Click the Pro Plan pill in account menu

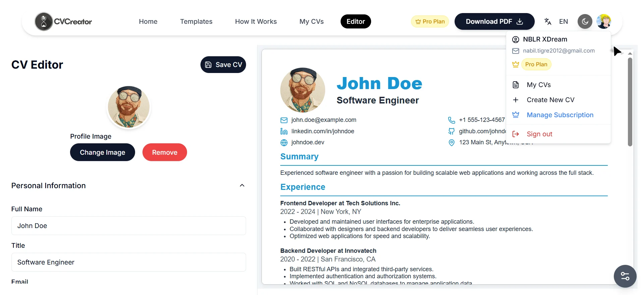(536, 64)
